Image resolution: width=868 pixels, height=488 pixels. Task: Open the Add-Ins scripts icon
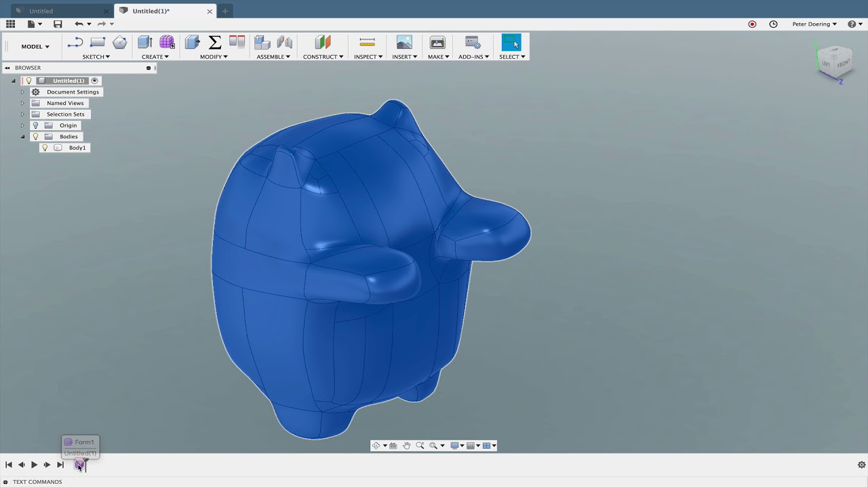pyautogui.click(x=473, y=42)
